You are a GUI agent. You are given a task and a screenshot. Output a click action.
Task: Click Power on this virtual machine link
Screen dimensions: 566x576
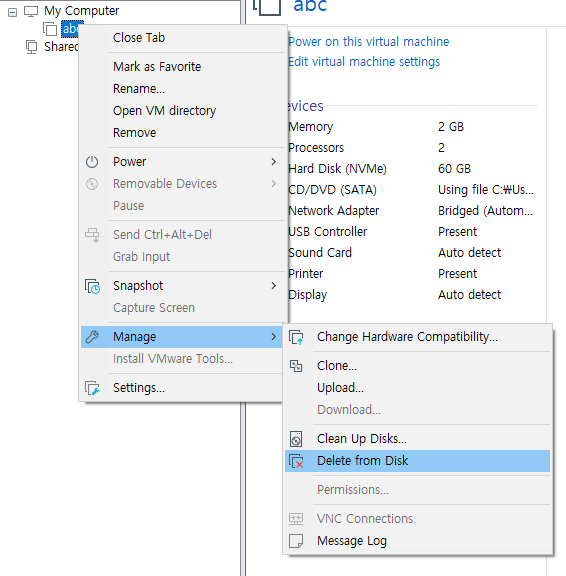click(x=368, y=42)
